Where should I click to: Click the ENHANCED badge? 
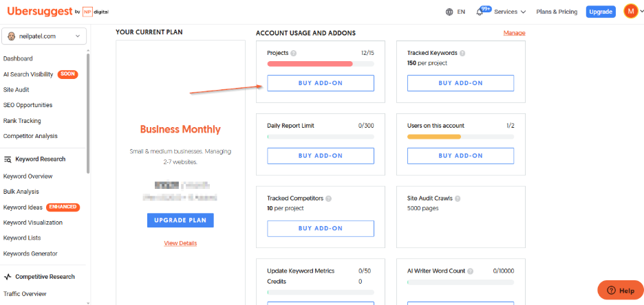(63, 207)
